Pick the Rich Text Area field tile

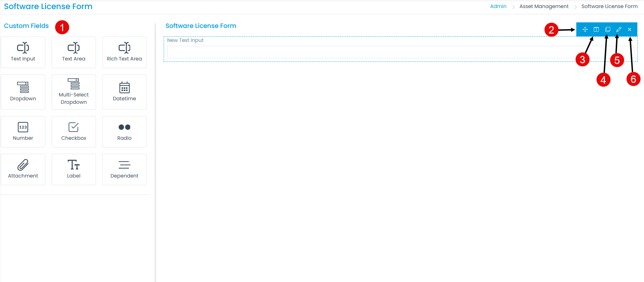point(124,52)
